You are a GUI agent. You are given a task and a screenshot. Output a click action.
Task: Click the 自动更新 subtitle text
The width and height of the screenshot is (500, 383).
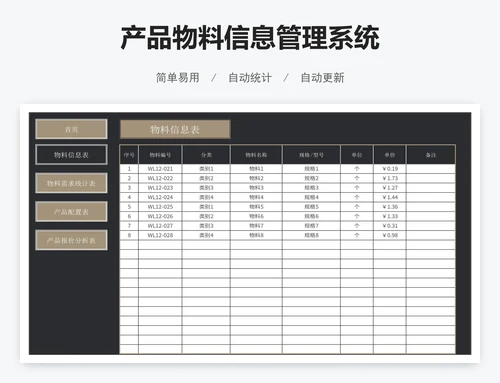(322, 78)
